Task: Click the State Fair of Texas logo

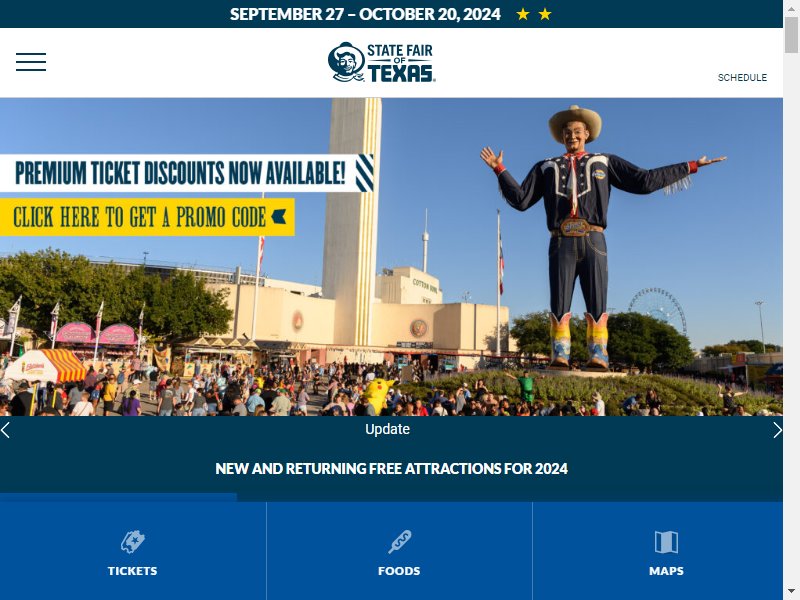Action: click(382, 62)
